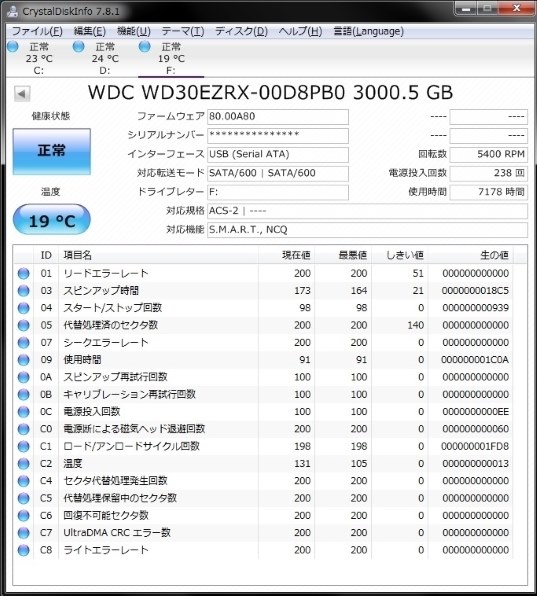Click raw value 0000000000EE

click(475, 412)
